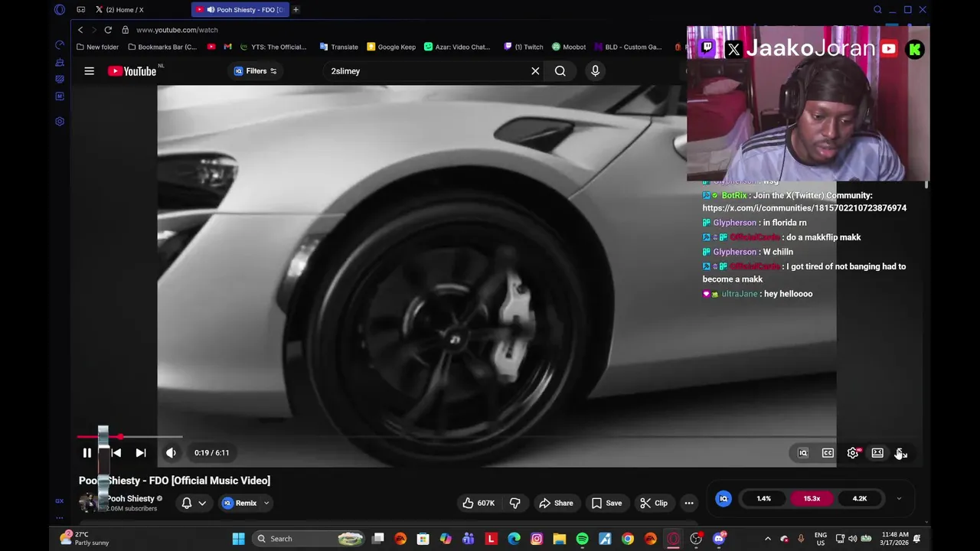Open the more actions ellipsis menu
980x551 pixels.
click(x=689, y=503)
